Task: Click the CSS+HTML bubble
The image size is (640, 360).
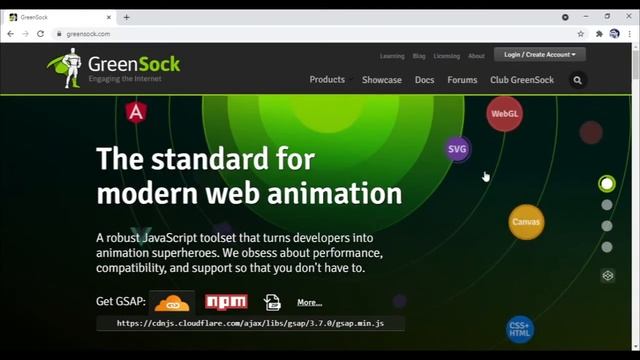Action: [520, 329]
